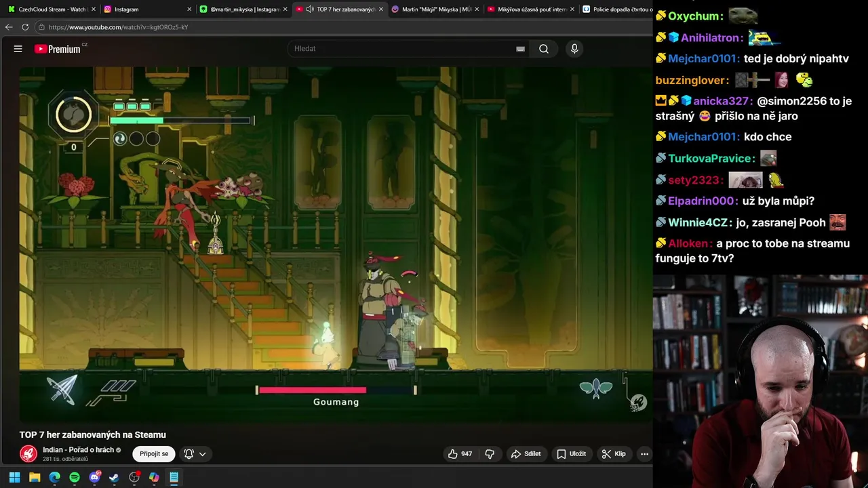The width and height of the screenshot is (868, 488).
Task: Click the @simon2256 mention in chat
Action: click(791, 101)
